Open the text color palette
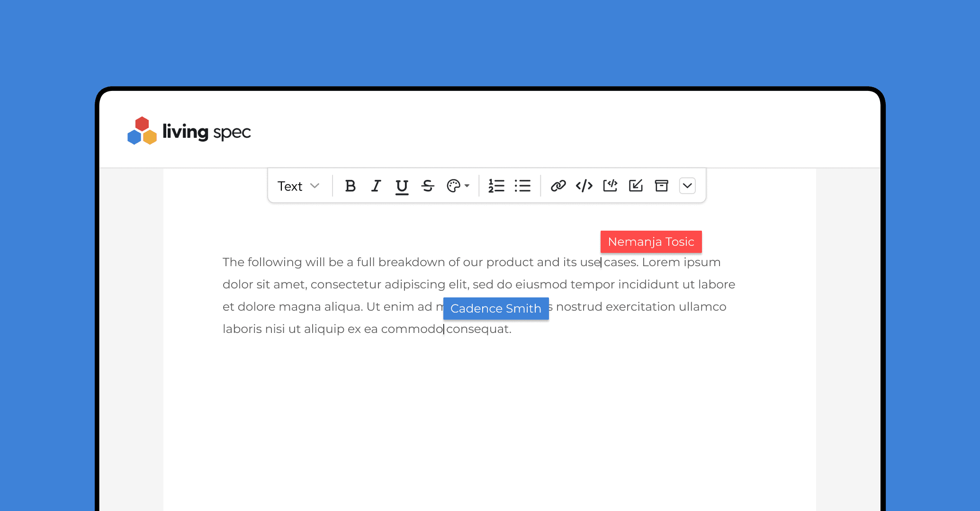This screenshot has width=980, height=511. click(x=453, y=186)
